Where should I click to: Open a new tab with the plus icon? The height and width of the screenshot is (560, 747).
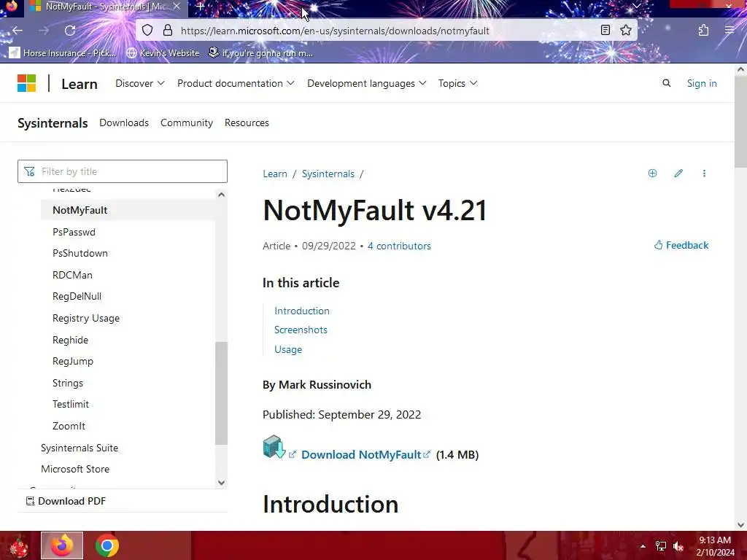coord(200,7)
